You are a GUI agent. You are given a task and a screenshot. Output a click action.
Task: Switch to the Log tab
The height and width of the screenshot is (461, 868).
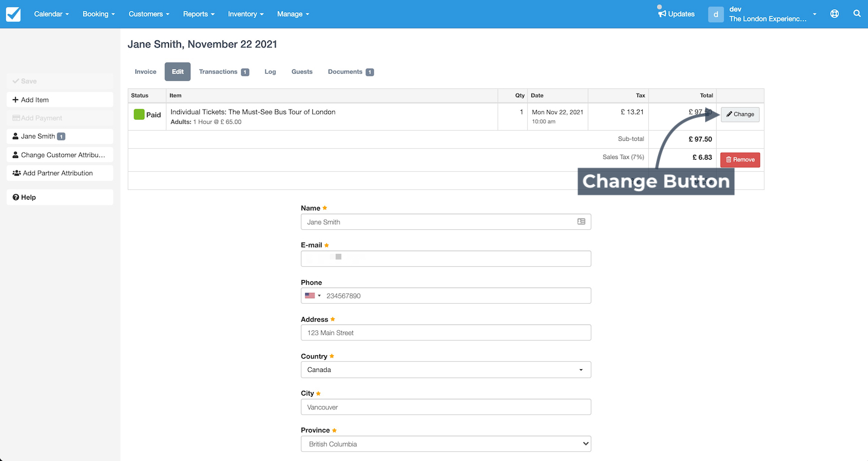pos(270,71)
